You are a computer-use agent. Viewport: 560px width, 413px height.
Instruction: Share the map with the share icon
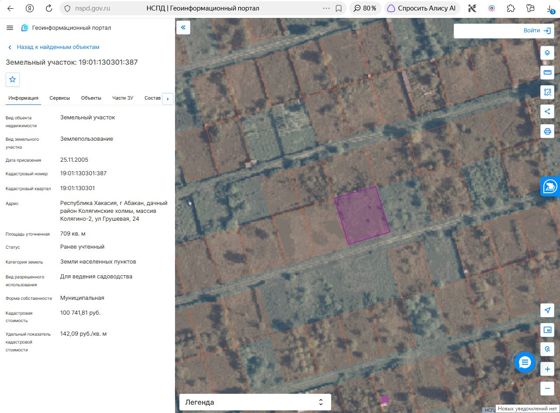(547, 111)
